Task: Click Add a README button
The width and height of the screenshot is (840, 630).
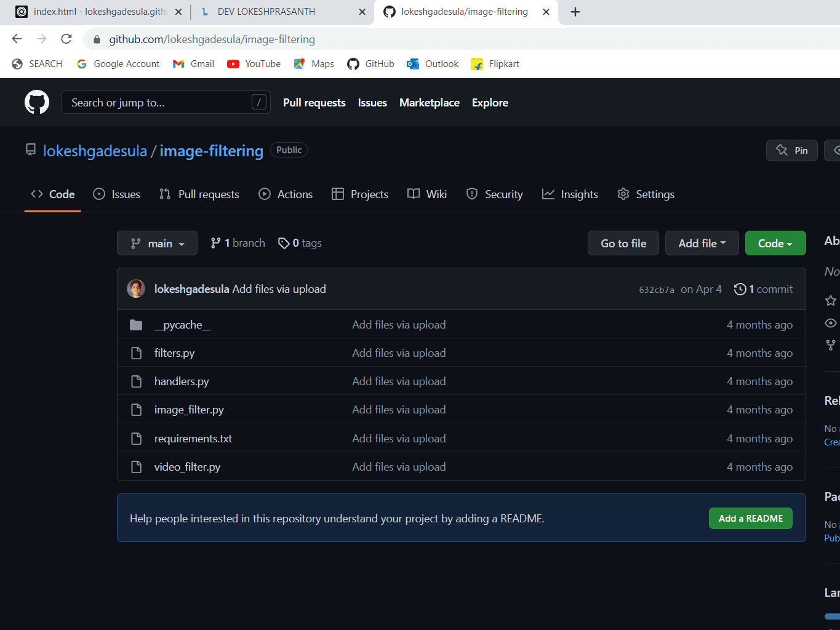Action: coord(751,518)
